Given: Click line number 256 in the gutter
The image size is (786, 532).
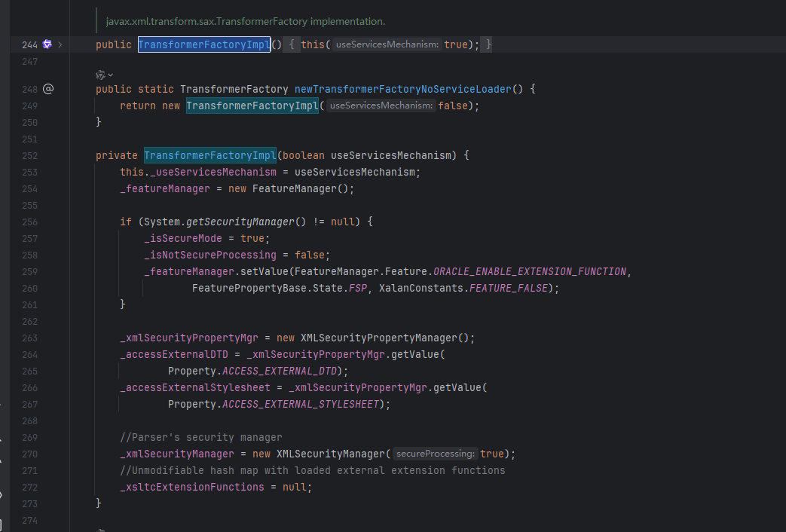Looking at the screenshot, I should coord(29,222).
